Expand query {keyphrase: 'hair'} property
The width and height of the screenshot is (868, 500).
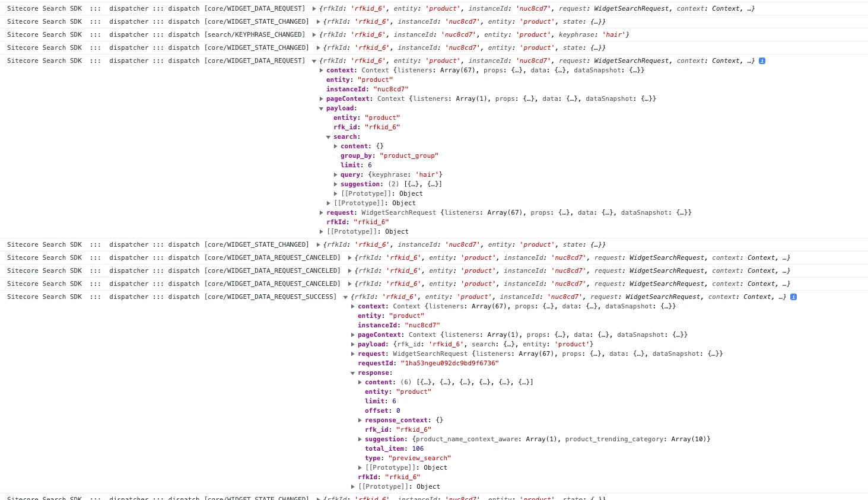(x=336, y=175)
